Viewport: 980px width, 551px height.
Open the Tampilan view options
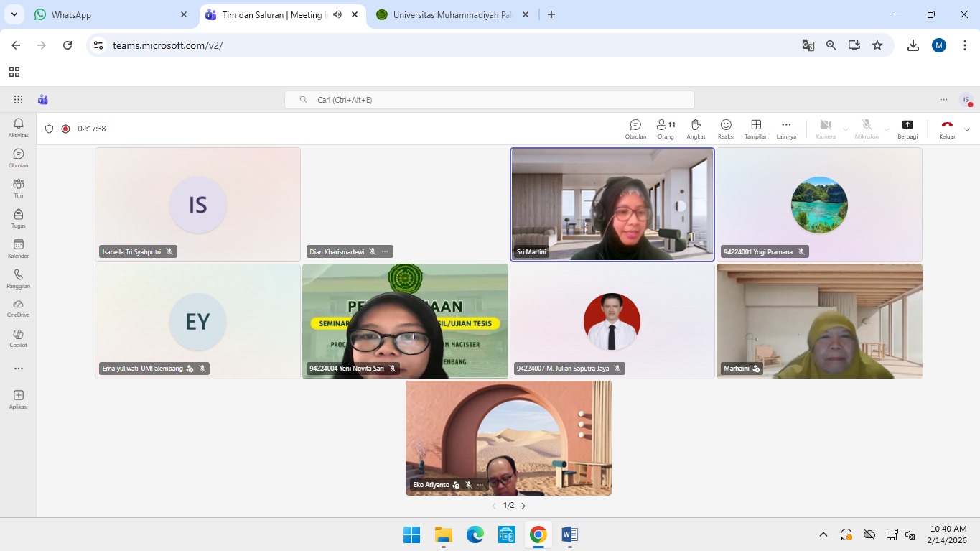756,129
